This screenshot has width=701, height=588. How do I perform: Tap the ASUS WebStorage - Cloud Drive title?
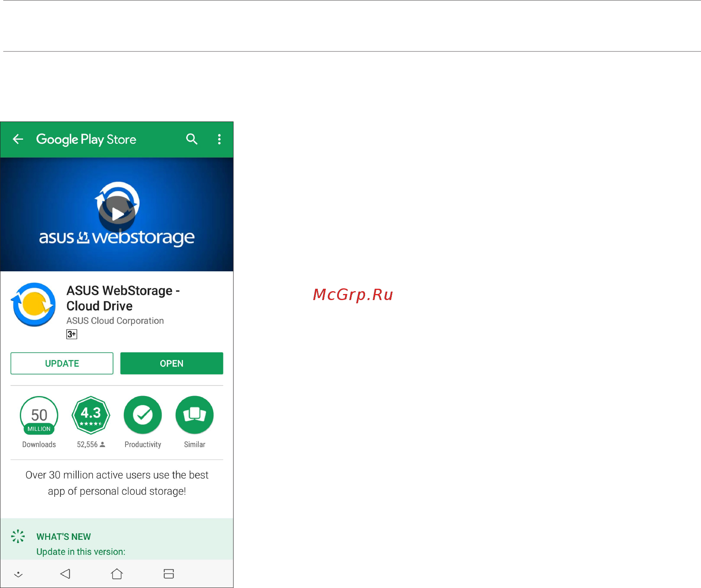pyautogui.click(x=123, y=298)
